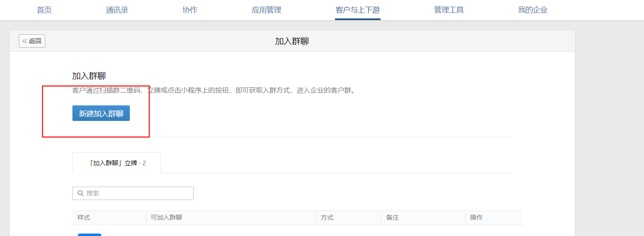
Task: Click the 方式 column header
Action: (327, 218)
